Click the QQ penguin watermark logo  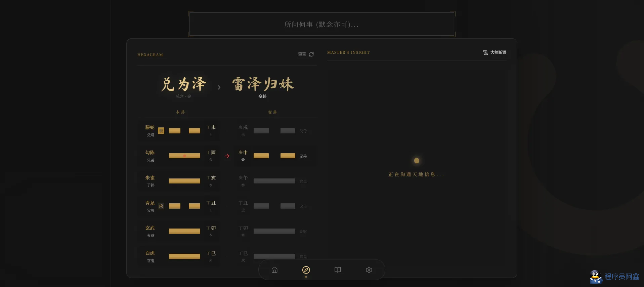[x=596, y=277]
